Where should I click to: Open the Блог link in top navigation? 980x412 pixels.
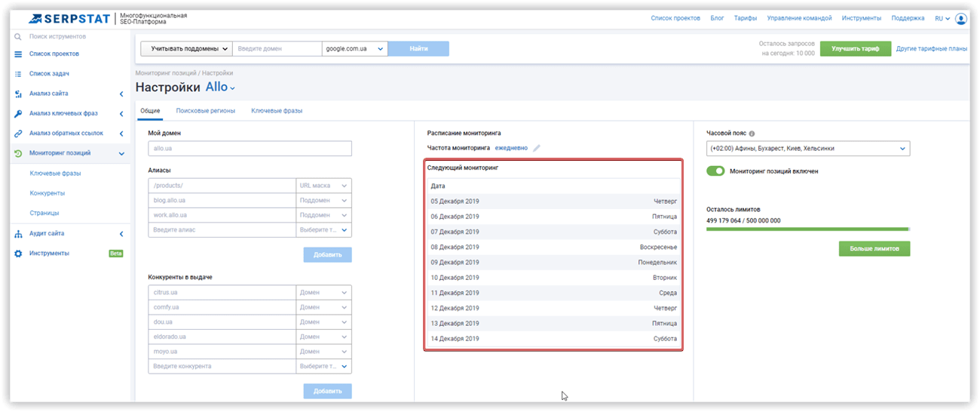(x=717, y=18)
